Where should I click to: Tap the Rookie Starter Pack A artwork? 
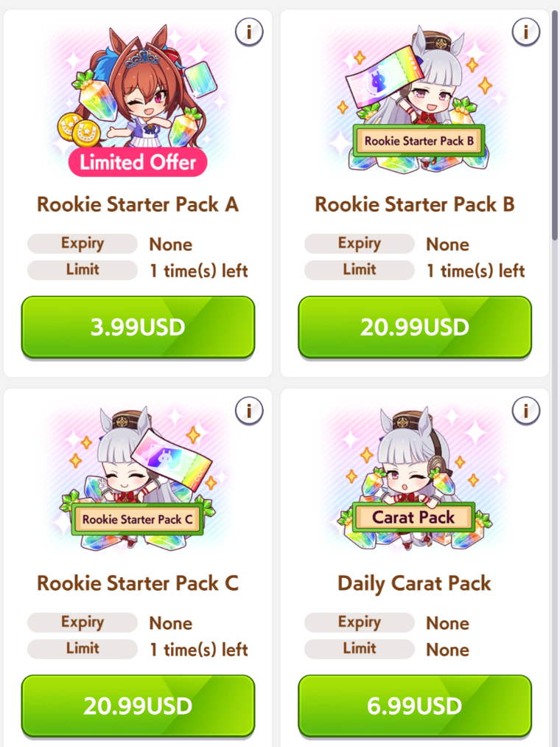(x=138, y=100)
